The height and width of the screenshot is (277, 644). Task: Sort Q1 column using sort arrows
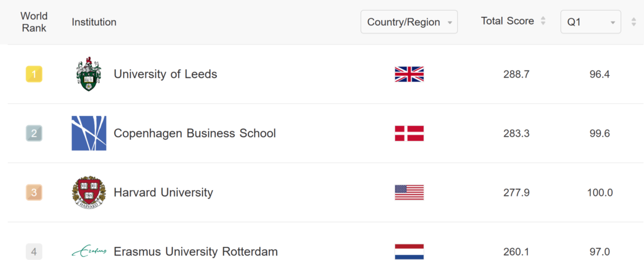pos(634,22)
